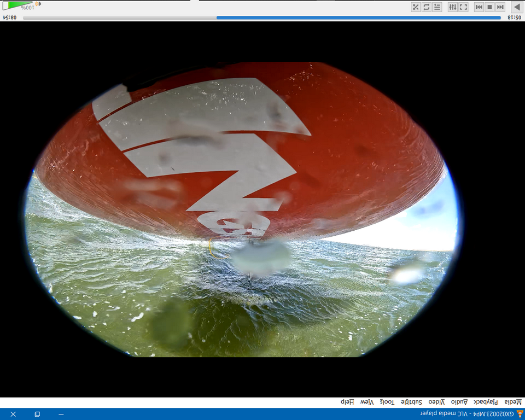The image size is (525, 420).
Task: Show the playlist via list icon
Action: [437, 7]
